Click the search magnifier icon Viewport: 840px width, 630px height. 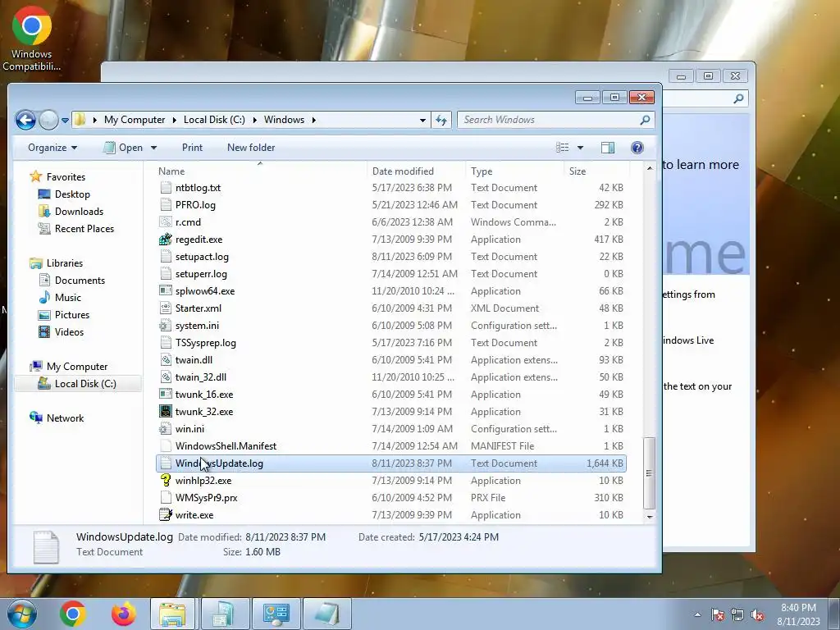(645, 120)
